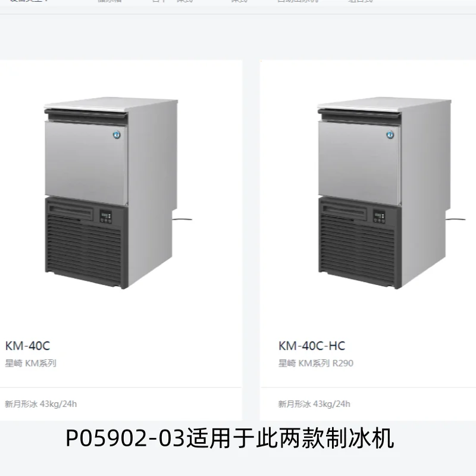
Task: Click the control display panel on KM-40C
Action: pyautogui.click(x=106, y=216)
